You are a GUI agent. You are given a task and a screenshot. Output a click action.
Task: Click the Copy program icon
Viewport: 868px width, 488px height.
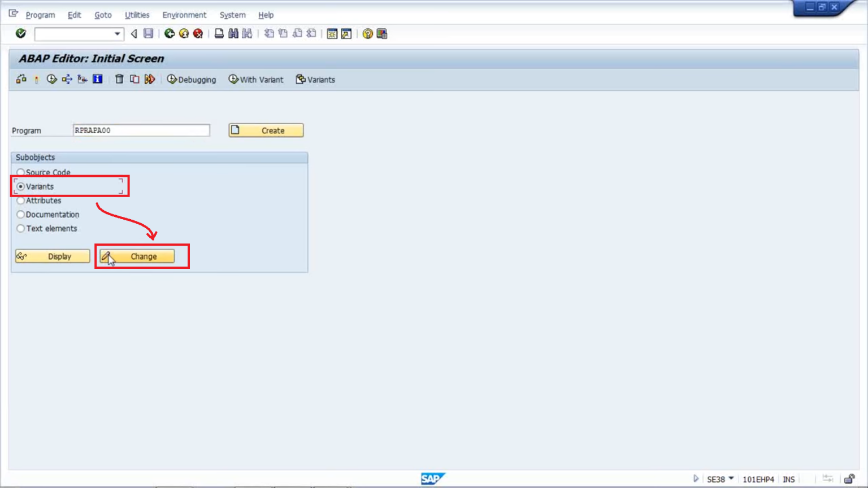pyautogui.click(x=134, y=79)
